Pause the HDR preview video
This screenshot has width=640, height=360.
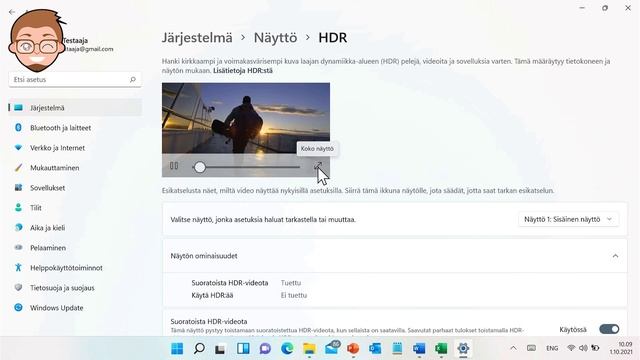click(x=174, y=166)
